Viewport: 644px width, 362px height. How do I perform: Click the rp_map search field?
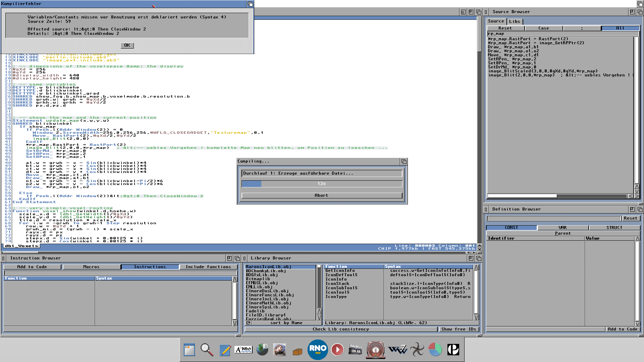[x=562, y=34]
